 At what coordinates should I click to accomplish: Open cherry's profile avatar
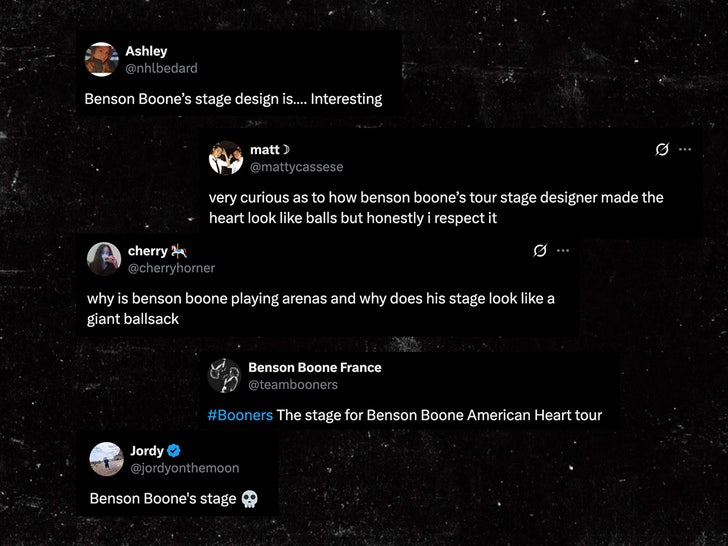click(104, 259)
